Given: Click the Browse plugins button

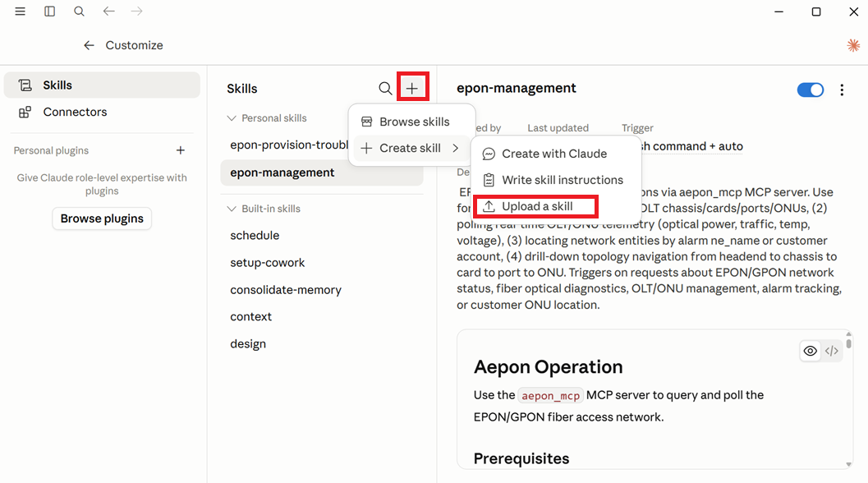Looking at the screenshot, I should click(102, 218).
